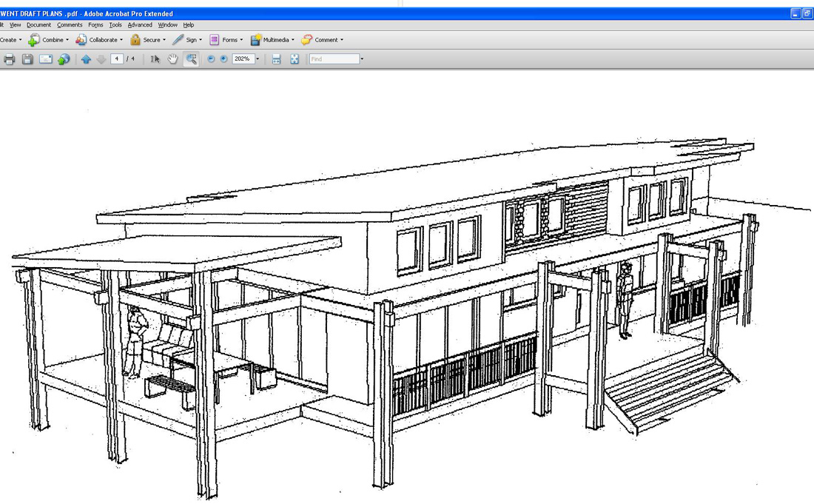The height and width of the screenshot is (504, 814).
Task: Activate the Marquee Zoom tool
Action: click(x=192, y=59)
